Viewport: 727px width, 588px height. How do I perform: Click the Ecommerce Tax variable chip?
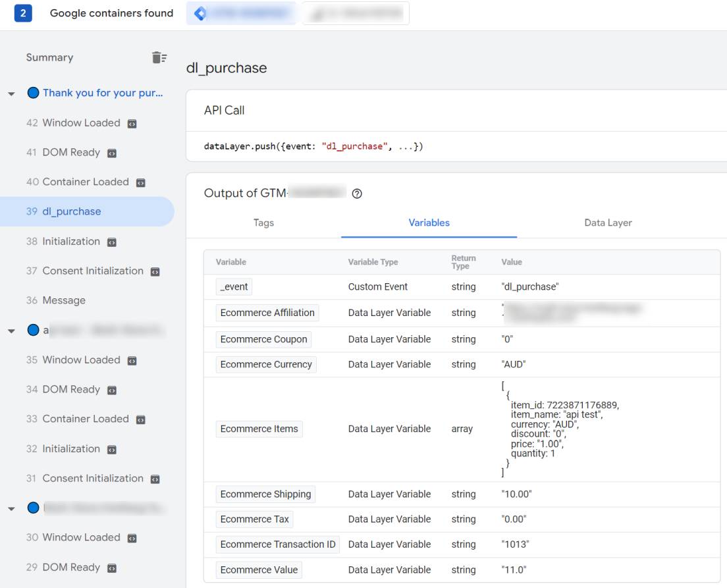tap(255, 520)
